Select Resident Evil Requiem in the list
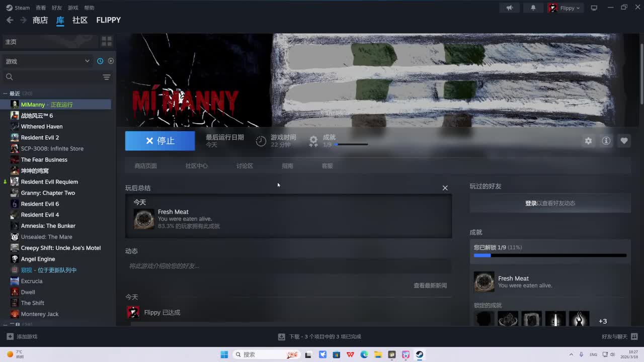This screenshot has height=362, width=644. tap(49, 182)
